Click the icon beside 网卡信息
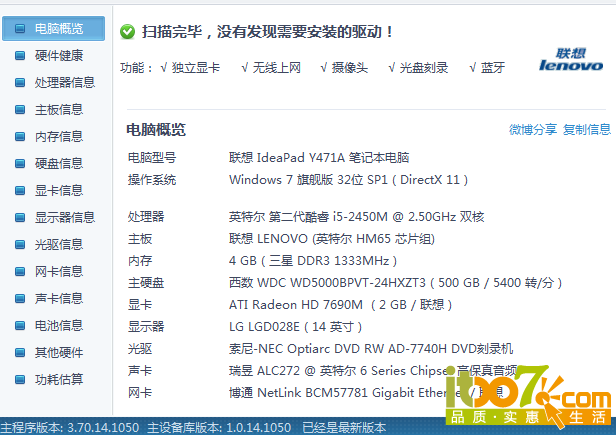 (x=20, y=272)
